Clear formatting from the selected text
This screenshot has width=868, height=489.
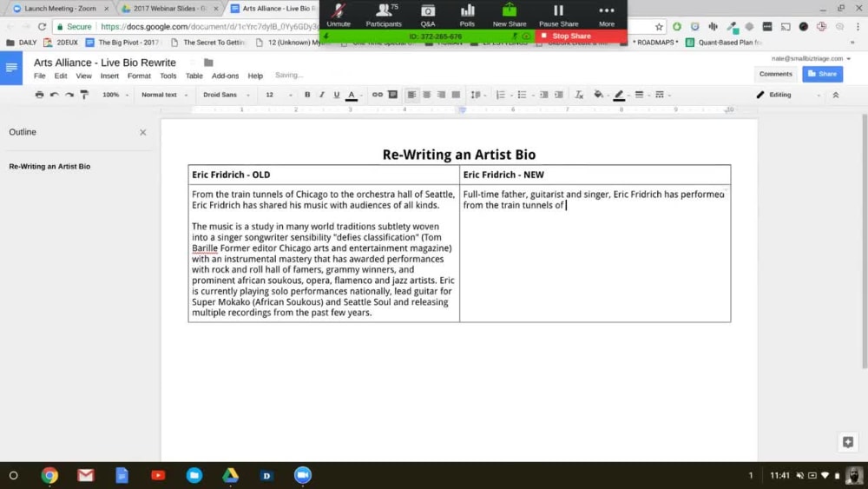pos(579,95)
